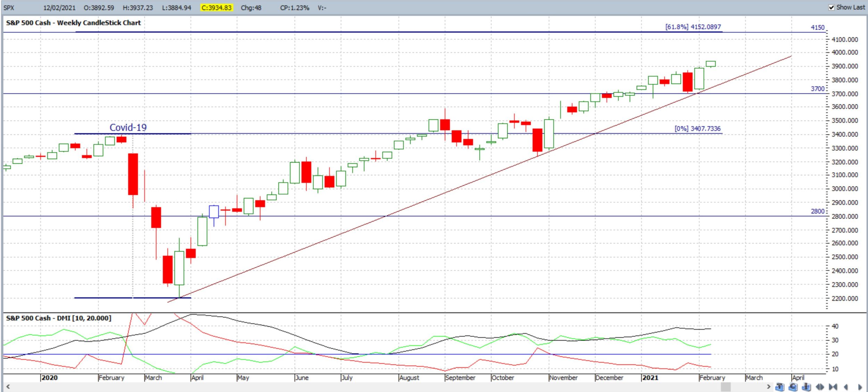Compress chart horizontally with inward arrows icon
Screen dimensions: 868x392
[833, 387]
